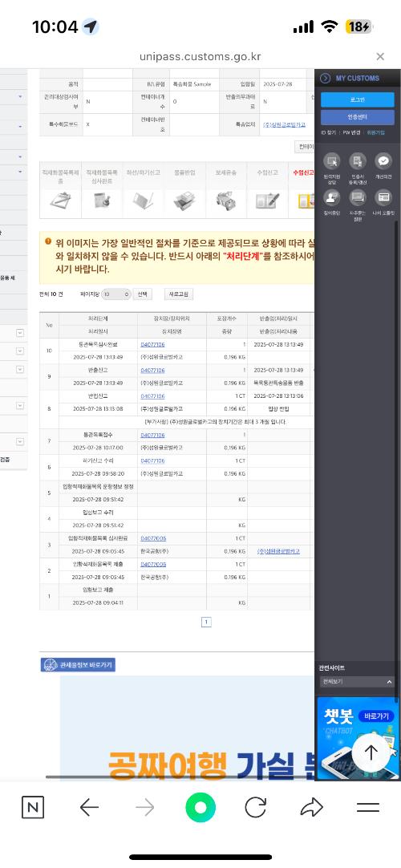Tap the browser forward arrow
Image resolution: width=401 pixels, height=868 pixels.
pyautogui.click(x=145, y=808)
